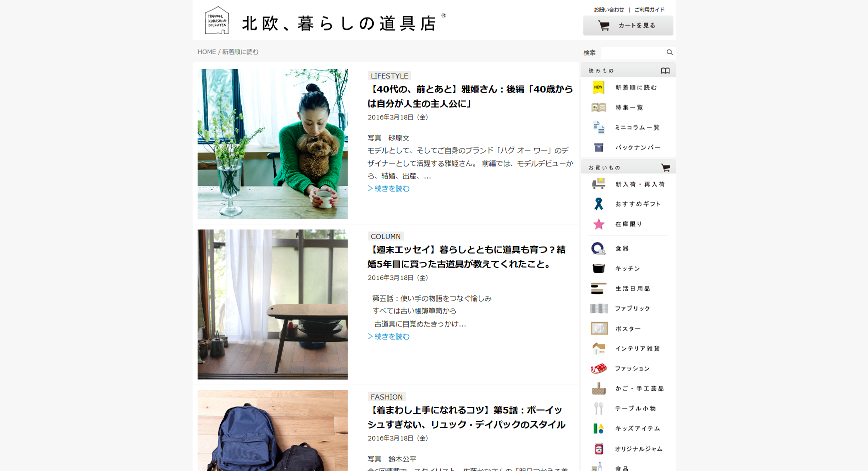Click the fabric swatch icon beside ファブリック
Viewport: 868px width, 471px height.
coord(598,308)
